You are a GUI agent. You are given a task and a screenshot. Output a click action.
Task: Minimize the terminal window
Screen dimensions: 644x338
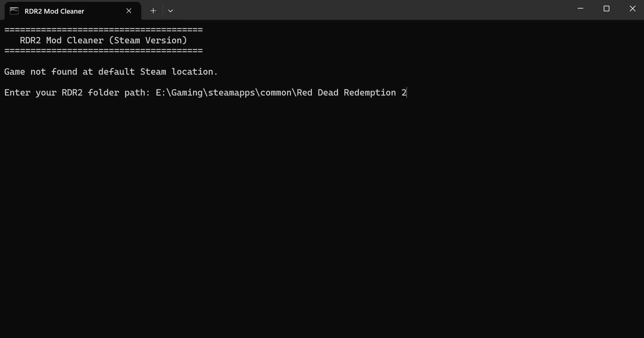[x=580, y=9]
